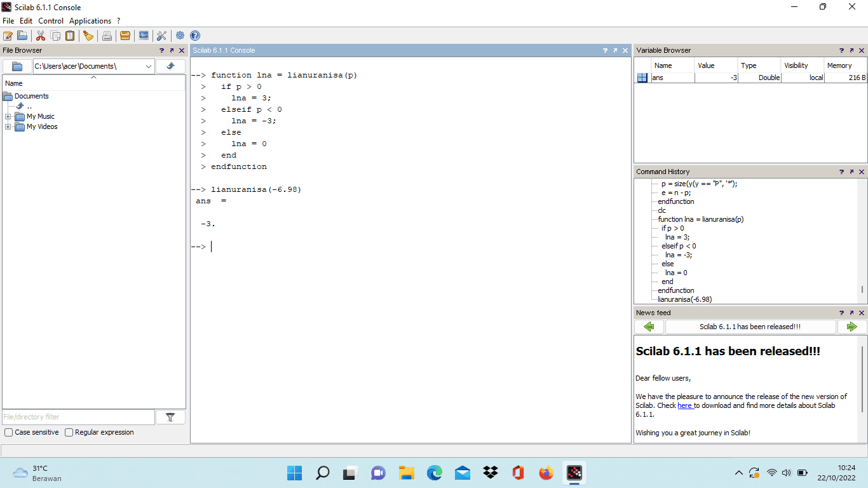868x488 pixels.
Task: Close the News feed panel
Action: tap(862, 313)
